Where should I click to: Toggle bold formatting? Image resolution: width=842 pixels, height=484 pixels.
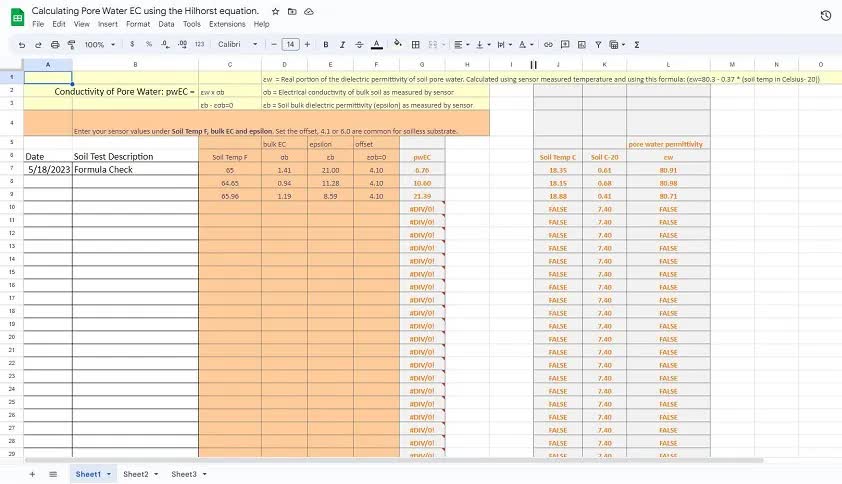coord(326,45)
